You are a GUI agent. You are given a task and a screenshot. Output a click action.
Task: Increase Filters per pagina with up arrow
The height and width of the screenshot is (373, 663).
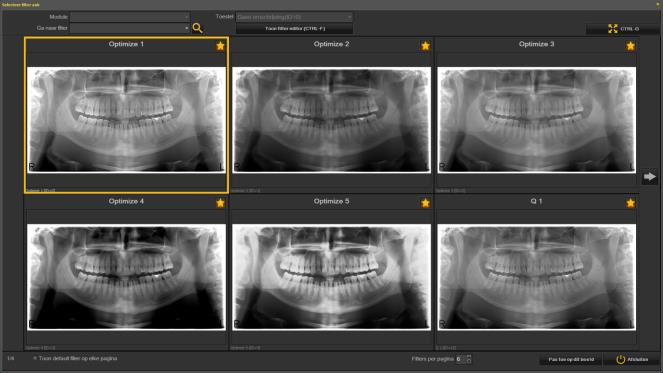tap(468, 357)
